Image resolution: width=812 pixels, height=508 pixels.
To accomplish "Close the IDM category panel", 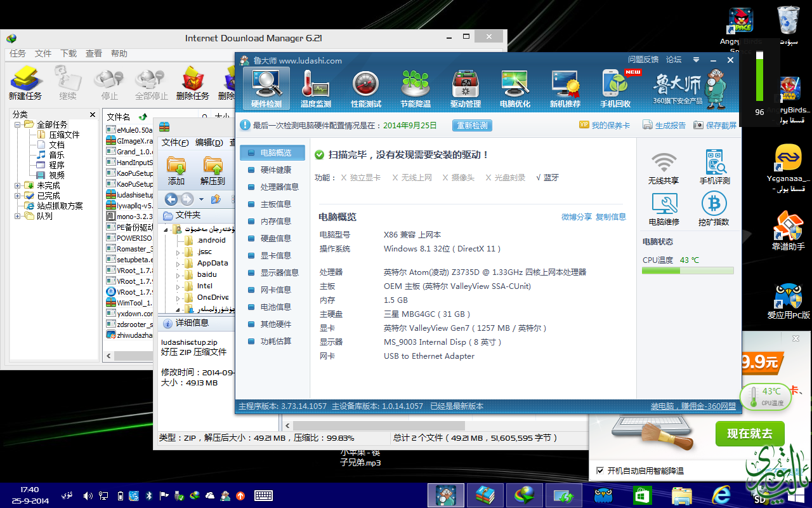I will tap(93, 115).
